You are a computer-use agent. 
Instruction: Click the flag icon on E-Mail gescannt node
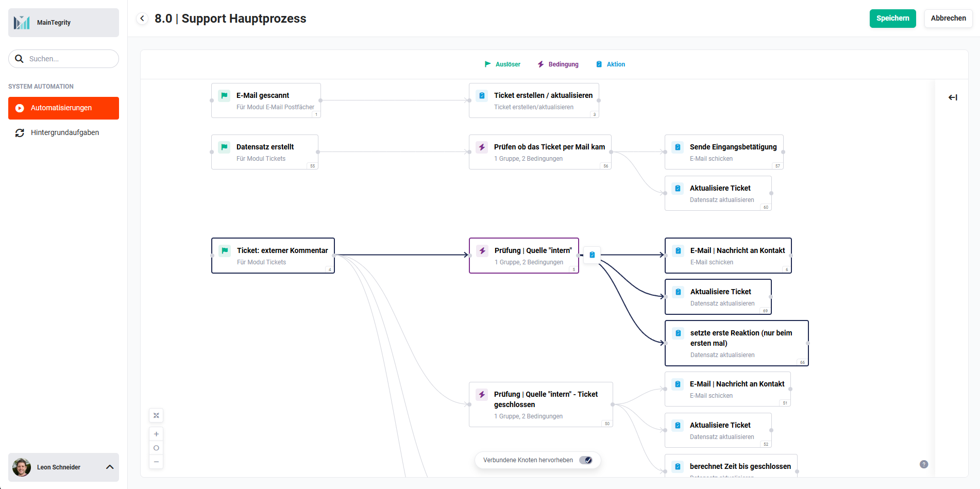click(224, 95)
